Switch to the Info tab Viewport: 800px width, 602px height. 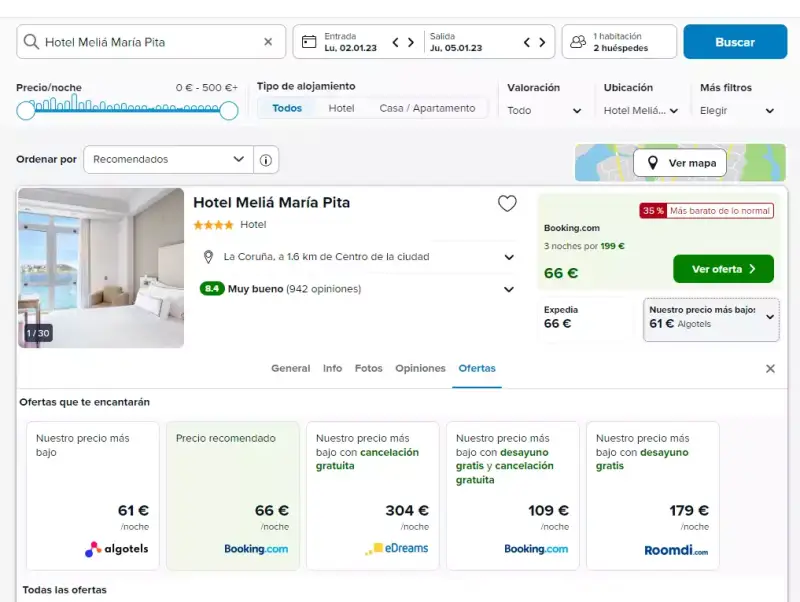tap(332, 368)
